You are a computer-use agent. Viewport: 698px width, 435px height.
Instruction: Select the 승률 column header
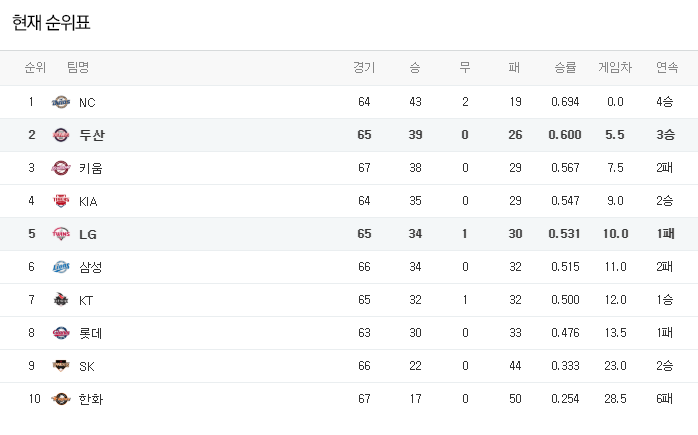565,67
